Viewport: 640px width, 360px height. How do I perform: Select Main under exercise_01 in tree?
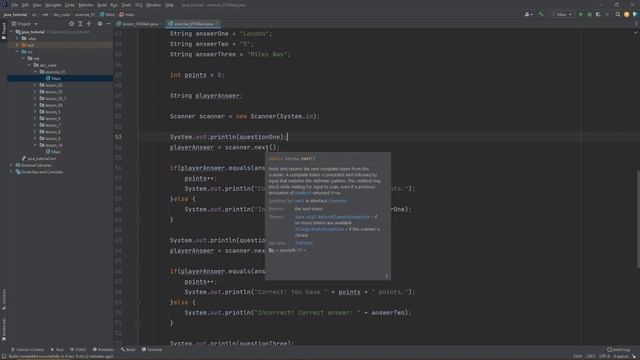point(56,78)
